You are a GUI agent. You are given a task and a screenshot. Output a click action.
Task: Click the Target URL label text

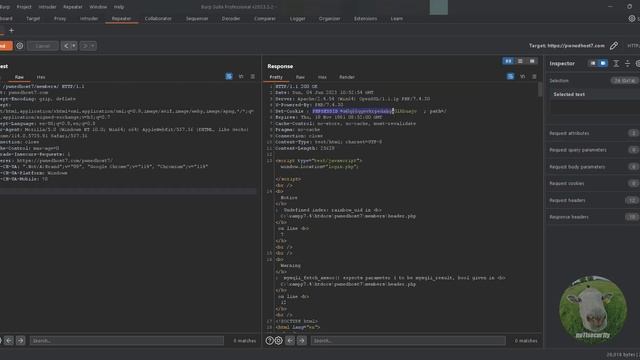pyautogui.click(x=567, y=46)
